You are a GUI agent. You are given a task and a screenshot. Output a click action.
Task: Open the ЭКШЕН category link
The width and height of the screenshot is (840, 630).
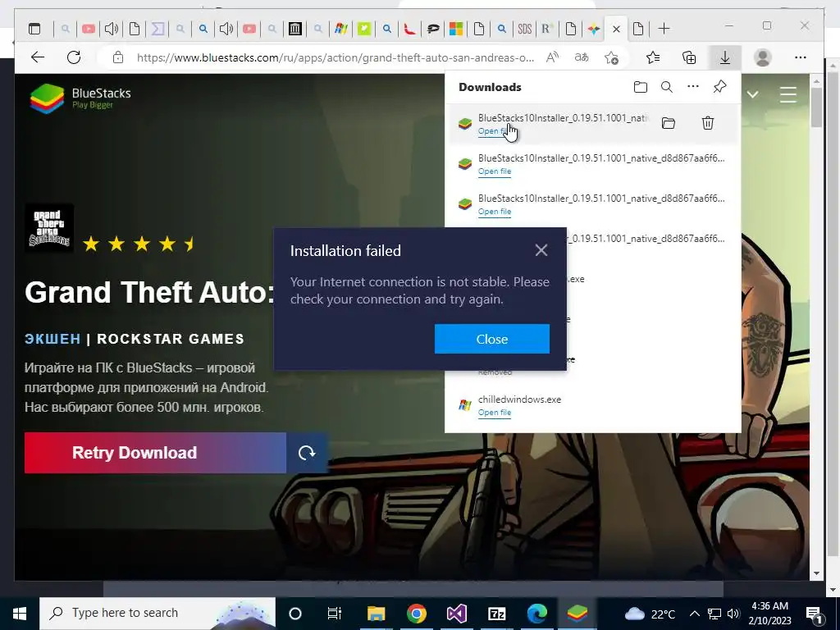click(52, 339)
